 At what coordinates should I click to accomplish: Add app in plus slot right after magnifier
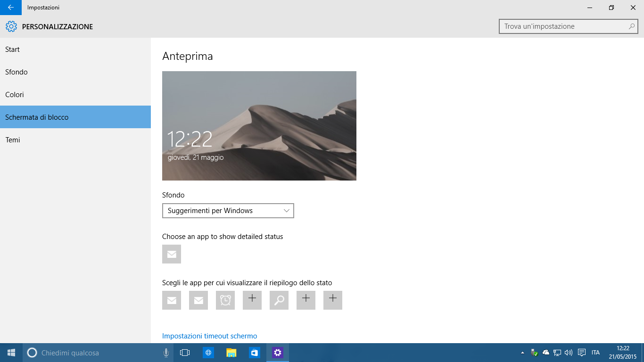[x=306, y=300]
